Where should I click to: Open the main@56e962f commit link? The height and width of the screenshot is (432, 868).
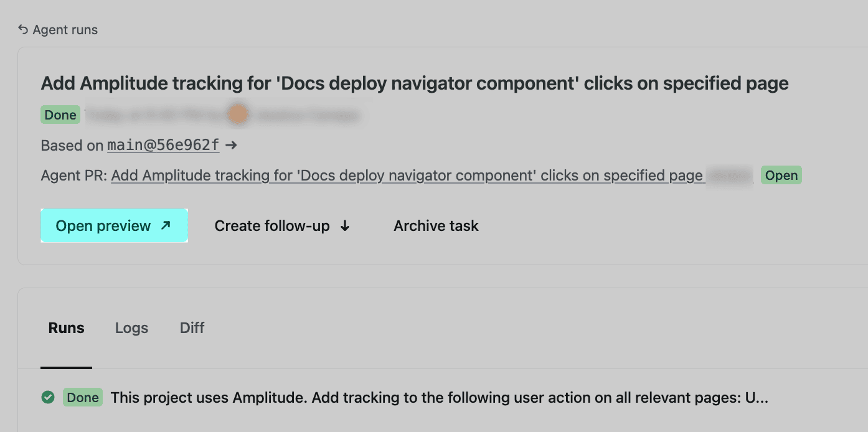tap(163, 145)
